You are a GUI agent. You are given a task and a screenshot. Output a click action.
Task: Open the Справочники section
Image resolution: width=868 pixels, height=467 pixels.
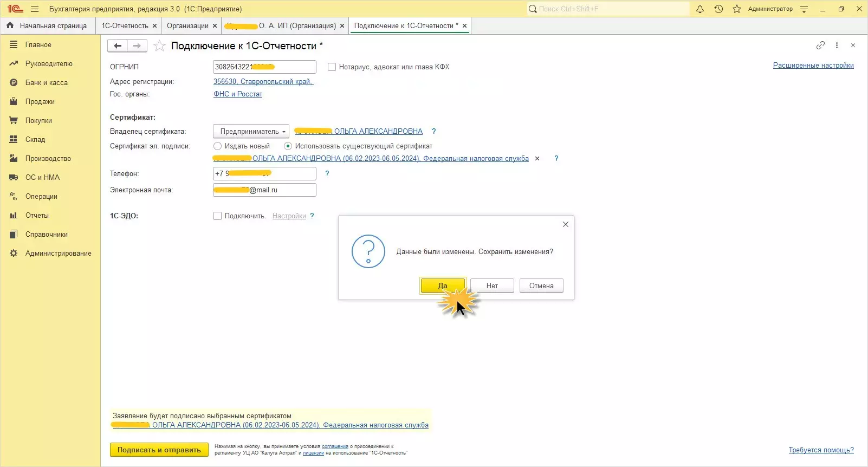pyautogui.click(x=50, y=235)
